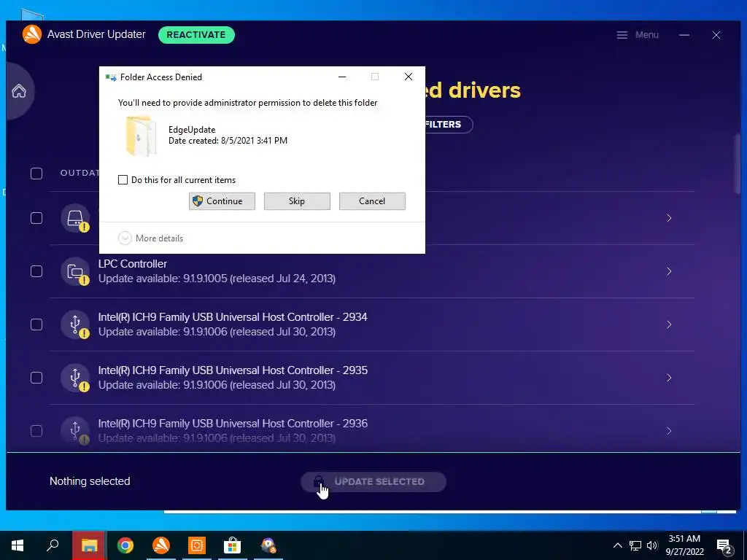The height and width of the screenshot is (560, 747).
Task: Check 'Do this for all current items'
Action: point(123,180)
